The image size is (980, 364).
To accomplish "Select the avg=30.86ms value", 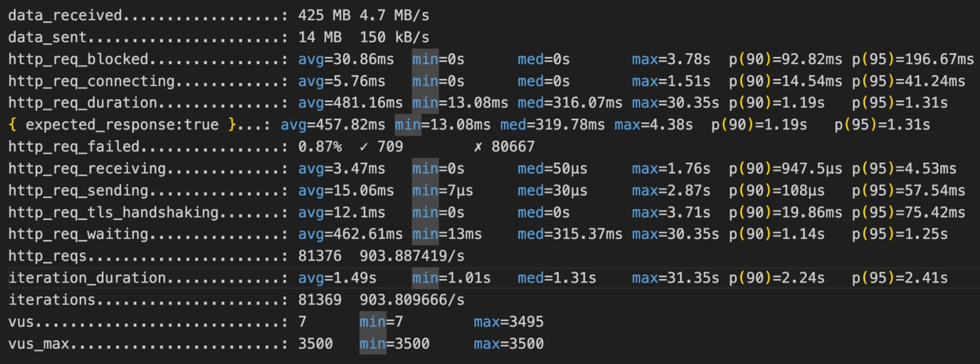I will click(346, 59).
